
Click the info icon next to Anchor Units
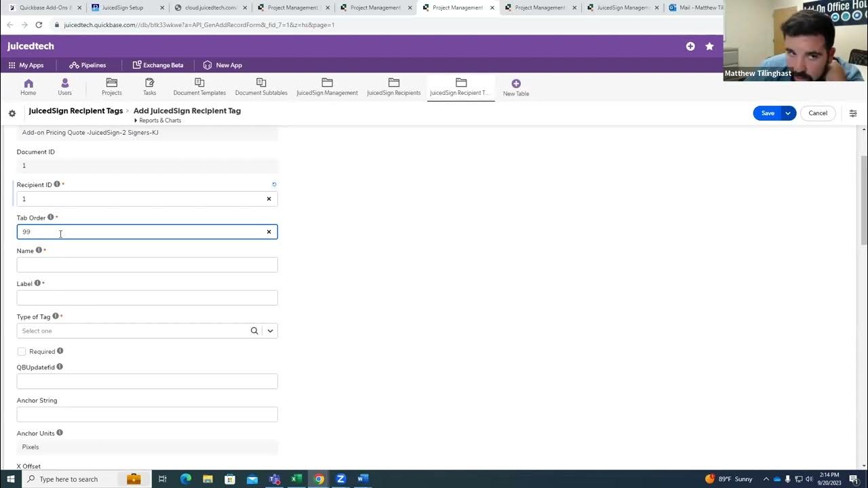(x=60, y=433)
